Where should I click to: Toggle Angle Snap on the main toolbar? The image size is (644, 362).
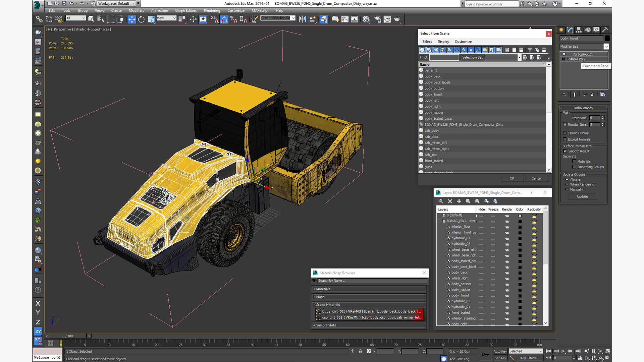point(224,19)
